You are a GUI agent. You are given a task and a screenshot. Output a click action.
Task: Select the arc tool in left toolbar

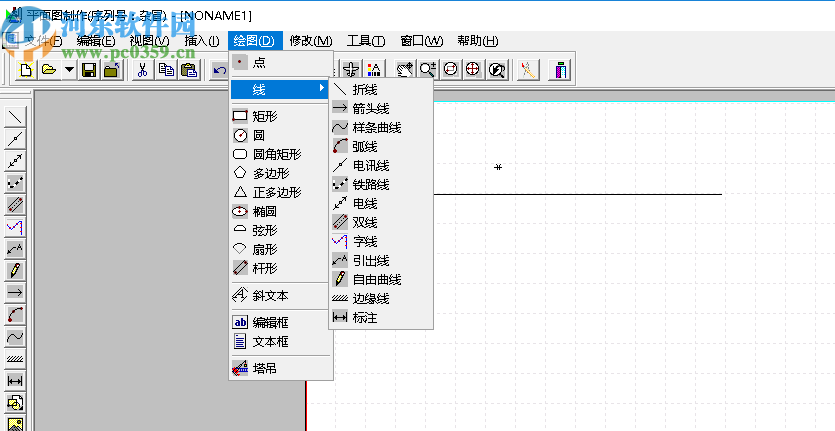tap(15, 314)
